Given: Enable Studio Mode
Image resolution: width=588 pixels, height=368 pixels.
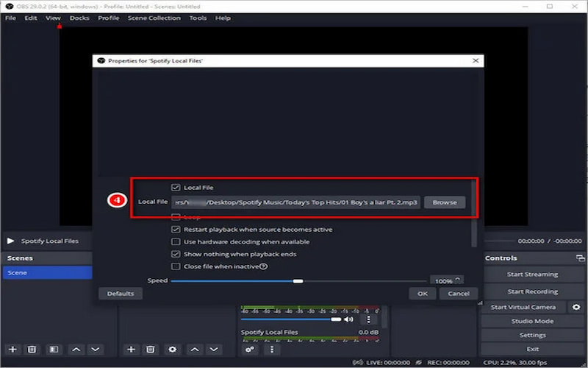Looking at the screenshot, I should click(x=532, y=322).
